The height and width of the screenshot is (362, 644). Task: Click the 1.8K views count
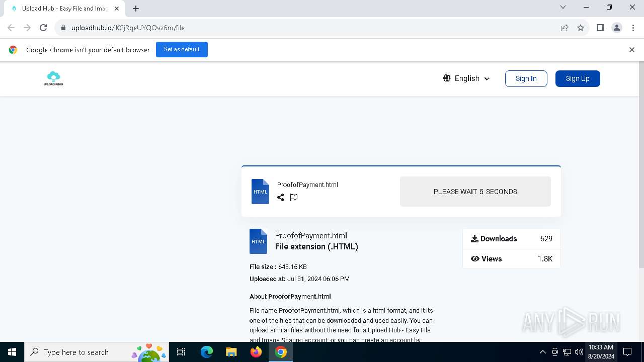tap(545, 259)
